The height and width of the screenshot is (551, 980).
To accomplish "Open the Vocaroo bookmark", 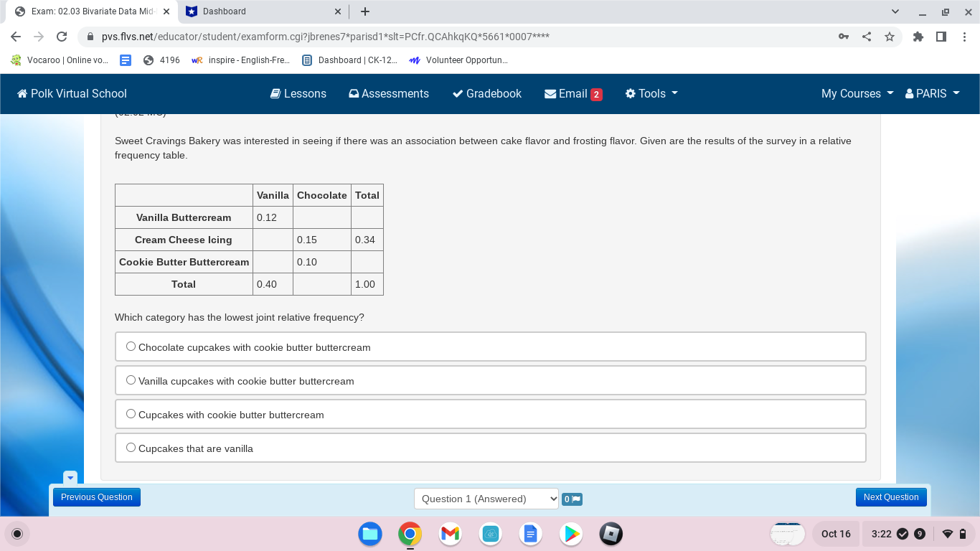I will coord(60,60).
